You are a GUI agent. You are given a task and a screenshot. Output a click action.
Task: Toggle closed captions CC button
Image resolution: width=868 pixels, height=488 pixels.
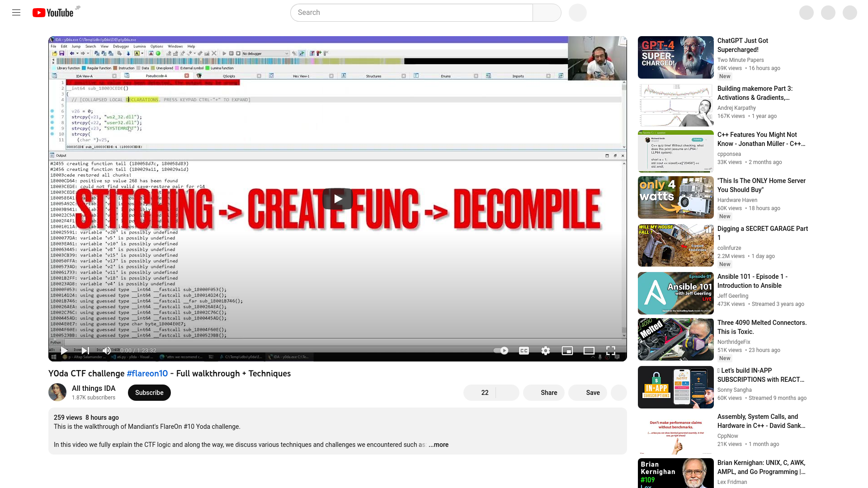coord(524,351)
